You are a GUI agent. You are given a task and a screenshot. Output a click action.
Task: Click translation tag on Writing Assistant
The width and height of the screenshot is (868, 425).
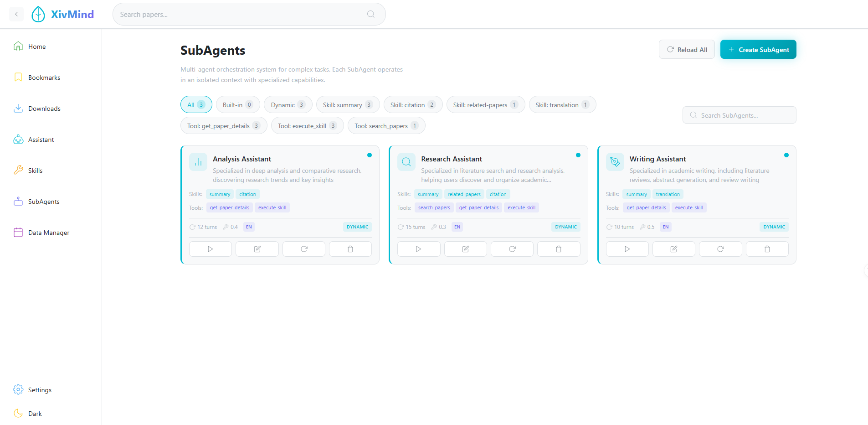pyautogui.click(x=668, y=194)
